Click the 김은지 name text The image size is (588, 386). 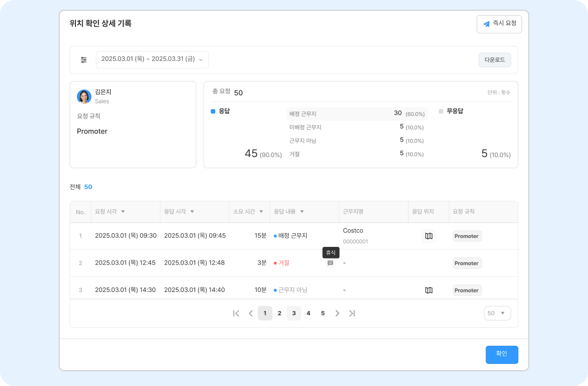click(x=103, y=92)
